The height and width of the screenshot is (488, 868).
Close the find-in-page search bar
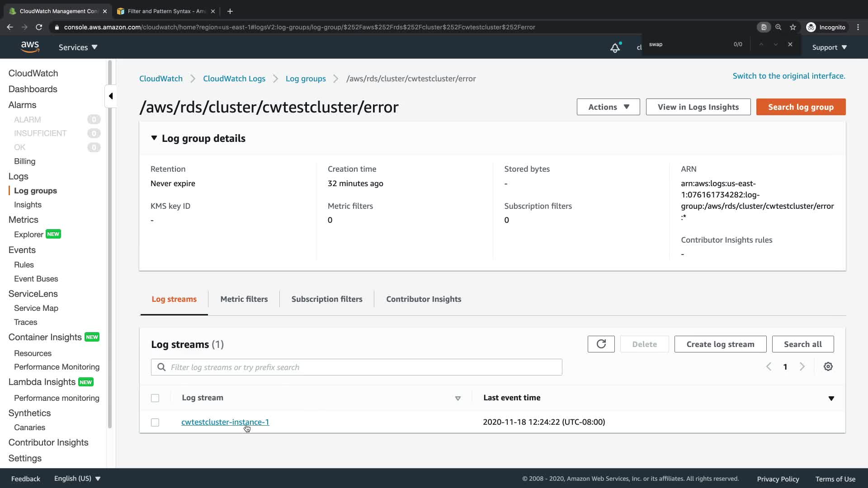pos(790,44)
